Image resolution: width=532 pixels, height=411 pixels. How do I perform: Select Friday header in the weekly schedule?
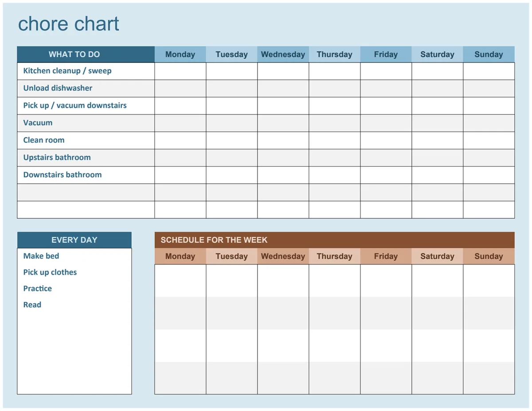click(386, 256)
